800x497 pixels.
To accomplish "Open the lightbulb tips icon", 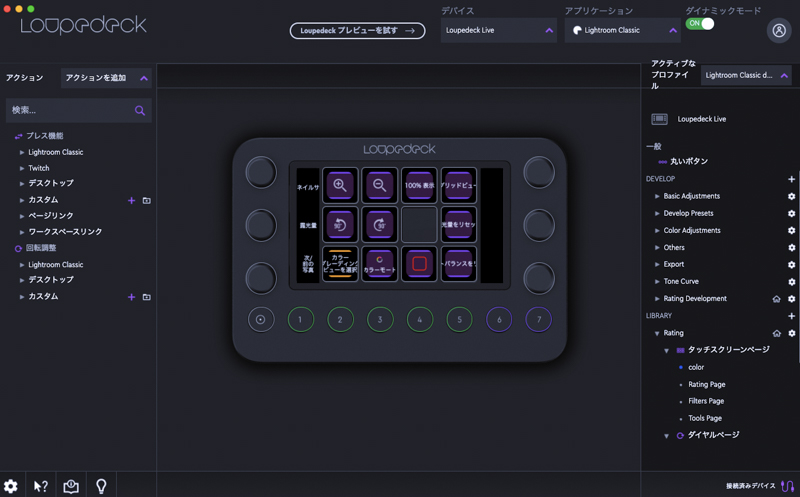I will (x=101, y=486).
